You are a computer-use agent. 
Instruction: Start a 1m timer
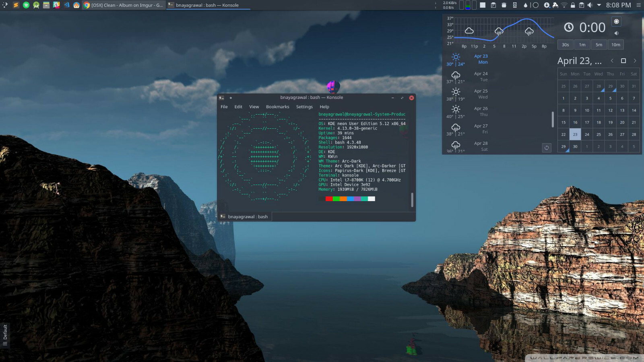coord(582,45)
